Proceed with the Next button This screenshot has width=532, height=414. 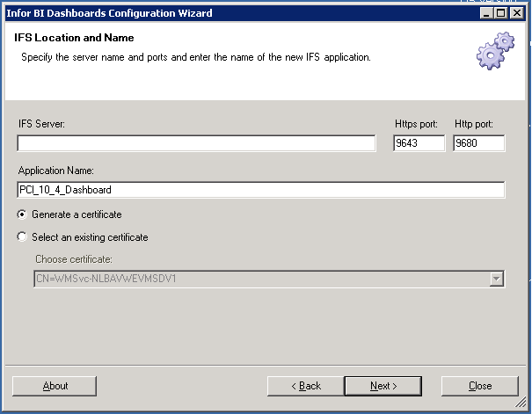point(383,386)
